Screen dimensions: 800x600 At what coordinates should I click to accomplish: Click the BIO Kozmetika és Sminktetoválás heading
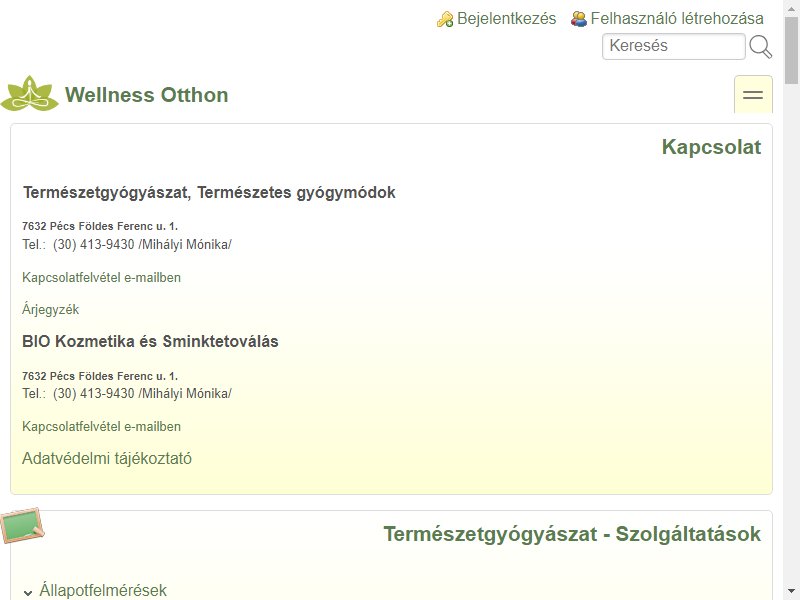point(150,341)
